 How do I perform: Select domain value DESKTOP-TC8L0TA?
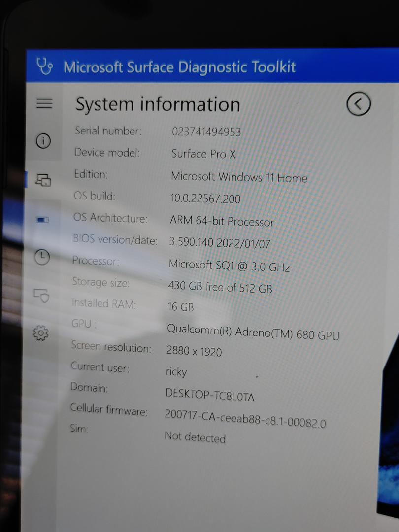[x=210, y=395]
